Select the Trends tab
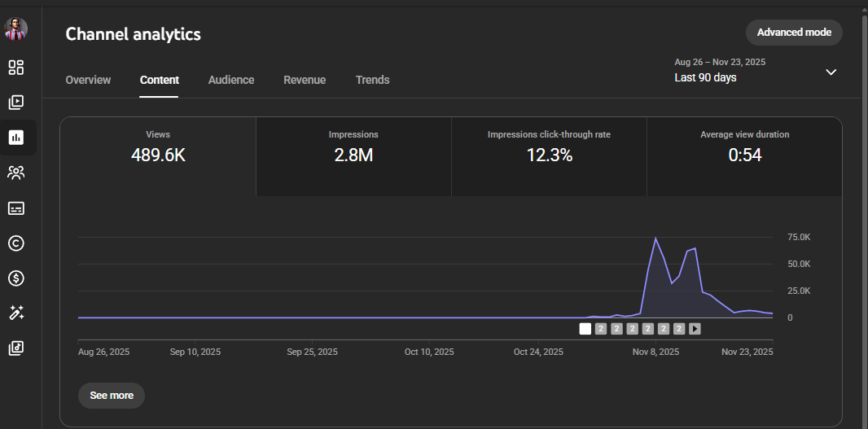This screenshot has width=868, height=429. click(x=372, y=80)
